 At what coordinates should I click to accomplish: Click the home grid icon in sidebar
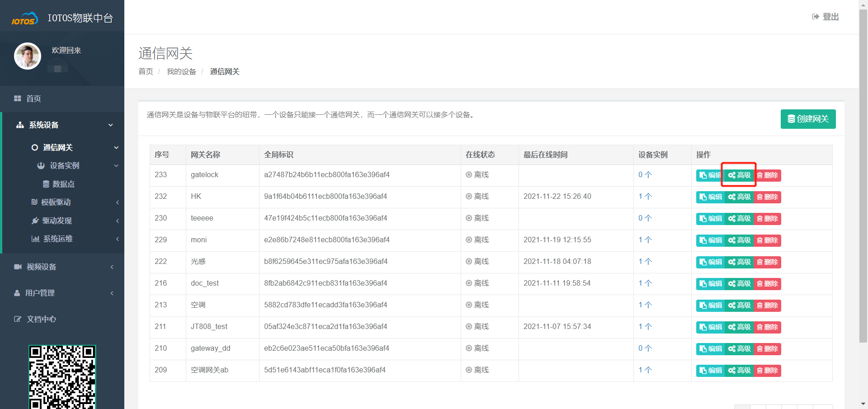pyautogui.click(x=18, y=99)
